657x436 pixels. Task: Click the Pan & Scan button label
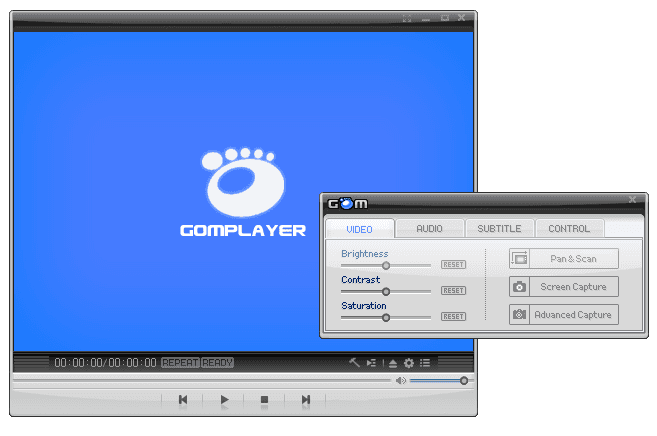click(x=574, y=259)
